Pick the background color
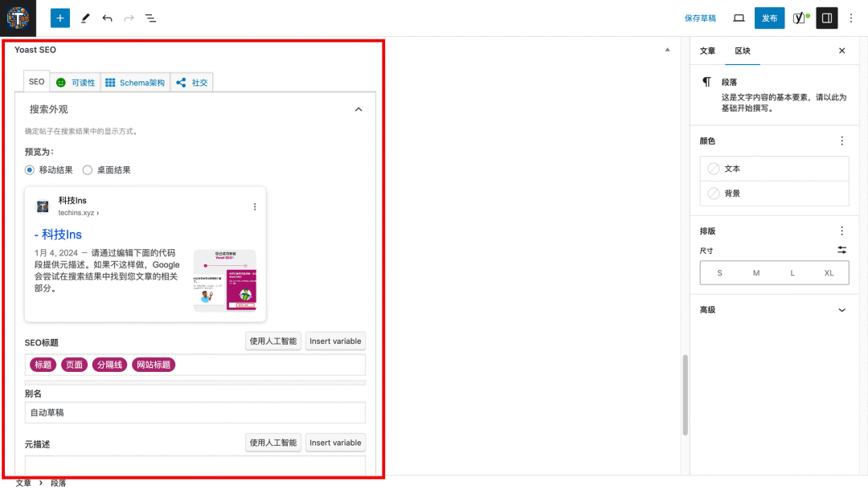This screenshot has width=868, height=490. (774, 194)
